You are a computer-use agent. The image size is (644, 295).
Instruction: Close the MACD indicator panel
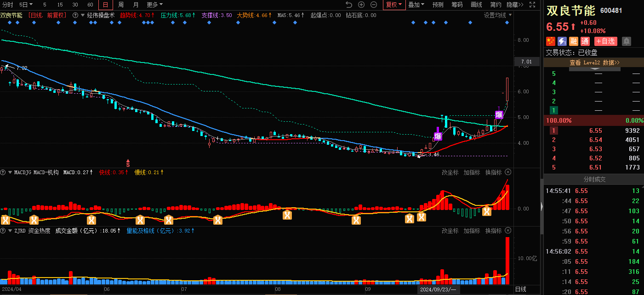pyautogui.click(x=508, y=172)
